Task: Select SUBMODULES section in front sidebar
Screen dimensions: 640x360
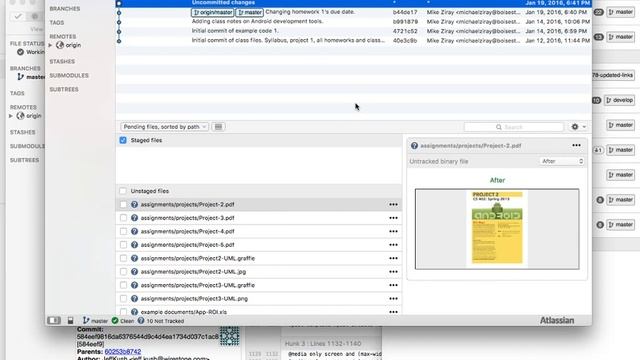Action: (69, 76)
